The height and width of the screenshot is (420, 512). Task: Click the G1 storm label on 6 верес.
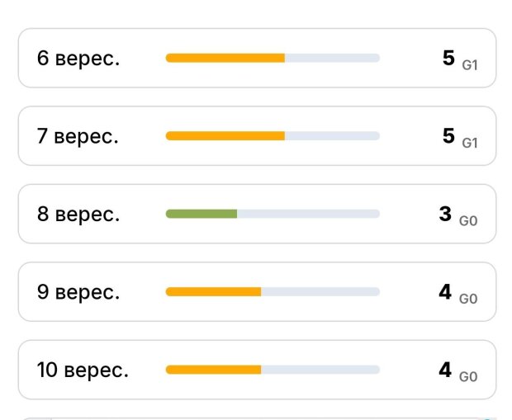coord(470,65)
